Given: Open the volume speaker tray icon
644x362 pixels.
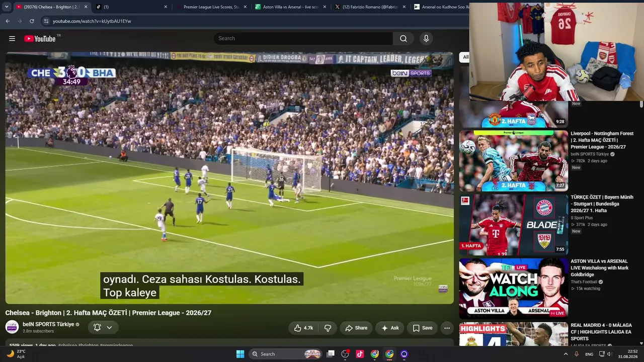Looking at the screenshot, I should point(609,354).
